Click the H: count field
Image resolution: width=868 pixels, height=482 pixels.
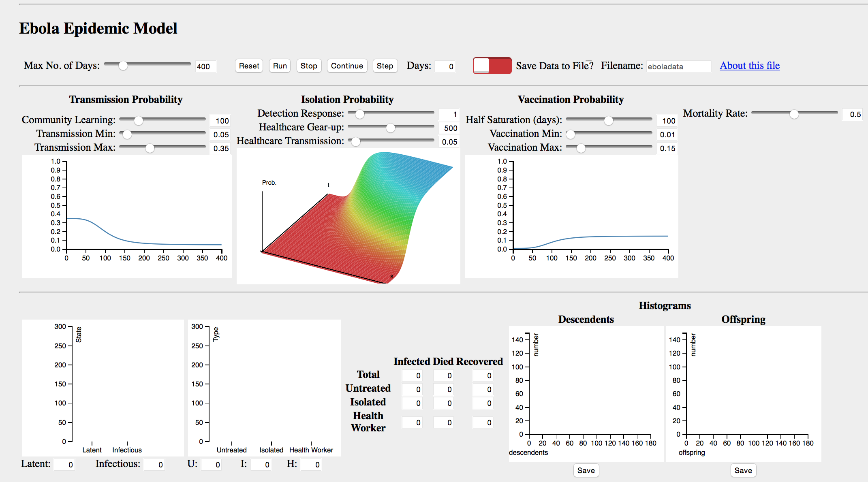click(311, 465)
